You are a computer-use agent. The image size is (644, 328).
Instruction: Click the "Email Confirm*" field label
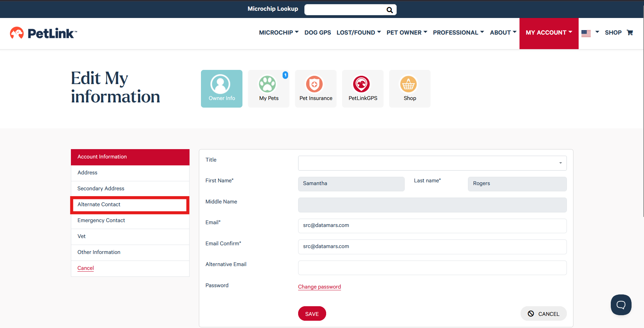pyautogui.click(x=223, y=244)
